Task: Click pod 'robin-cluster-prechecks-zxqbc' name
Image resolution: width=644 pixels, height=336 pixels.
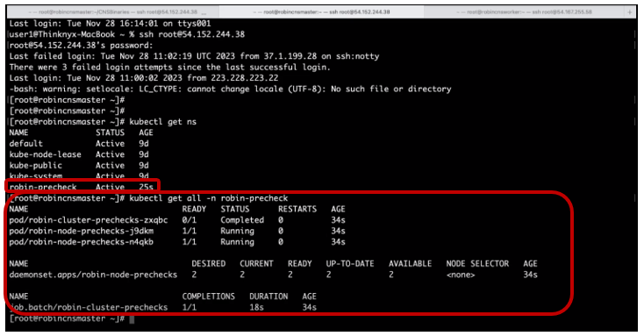Action: point(89,220)
